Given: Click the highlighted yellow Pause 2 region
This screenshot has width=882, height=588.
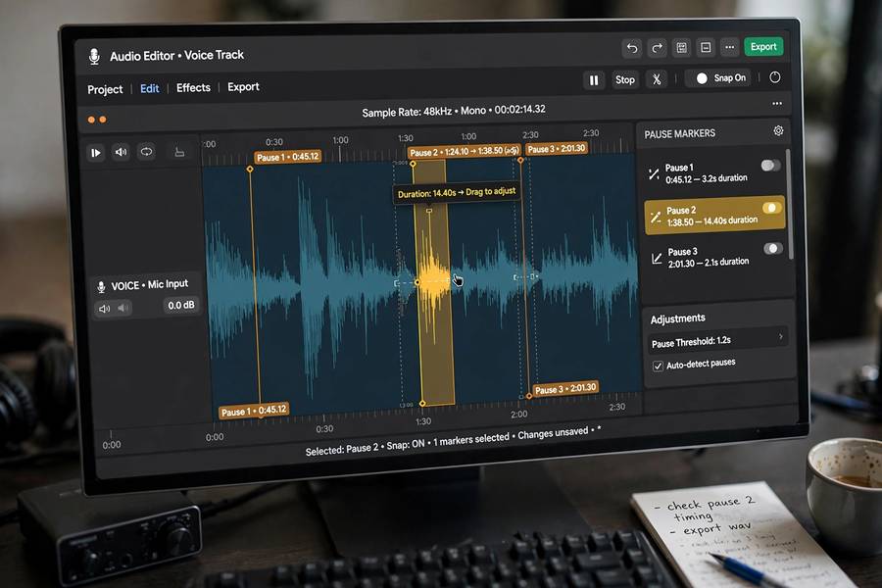Looking at the screenshot, I should pyautogui.click(x=434, y=283).
